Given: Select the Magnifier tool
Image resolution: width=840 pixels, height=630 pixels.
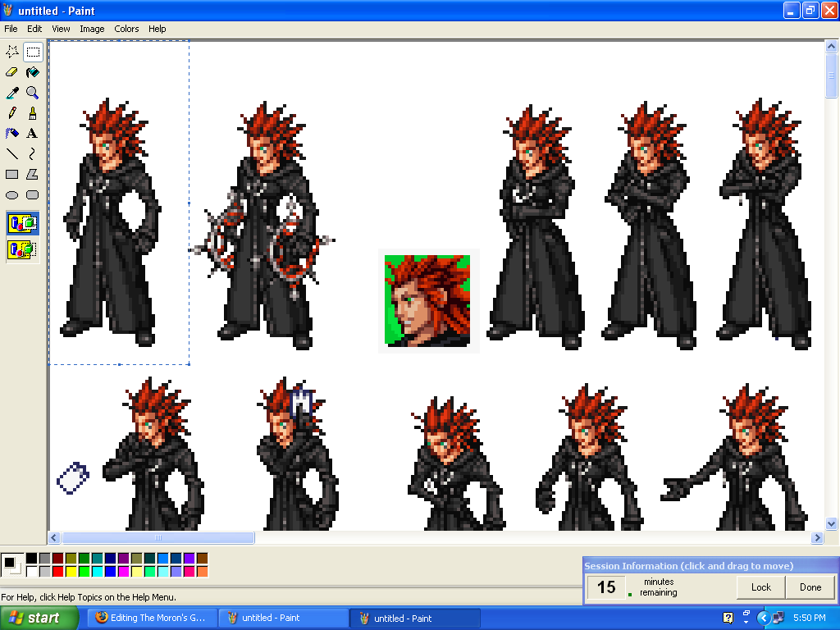Looking at the screenshot, I should (x=33, y=93).
